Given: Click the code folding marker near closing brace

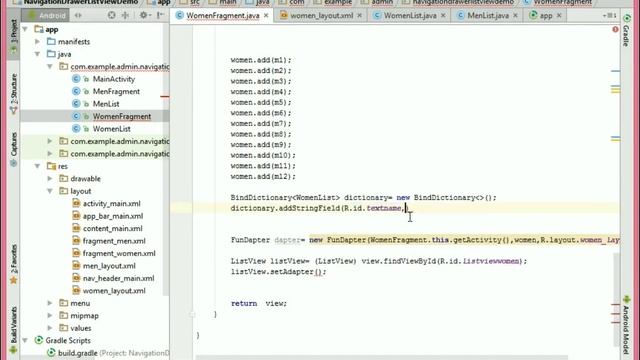Looking at the screenshot, I should (192, 315).
